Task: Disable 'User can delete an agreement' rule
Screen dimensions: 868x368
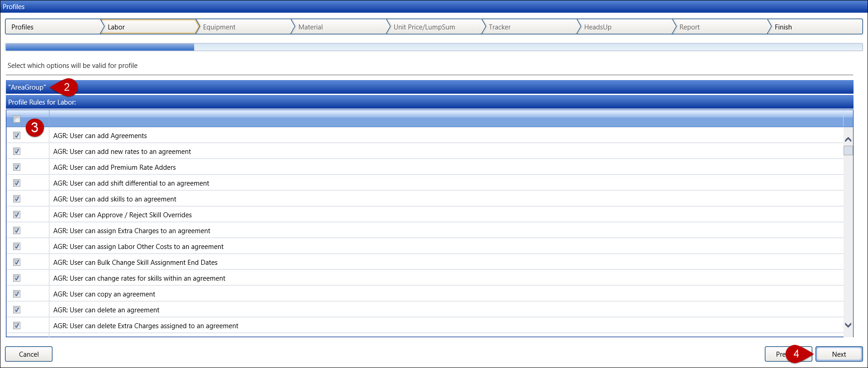Action: (x=17, y=310)
